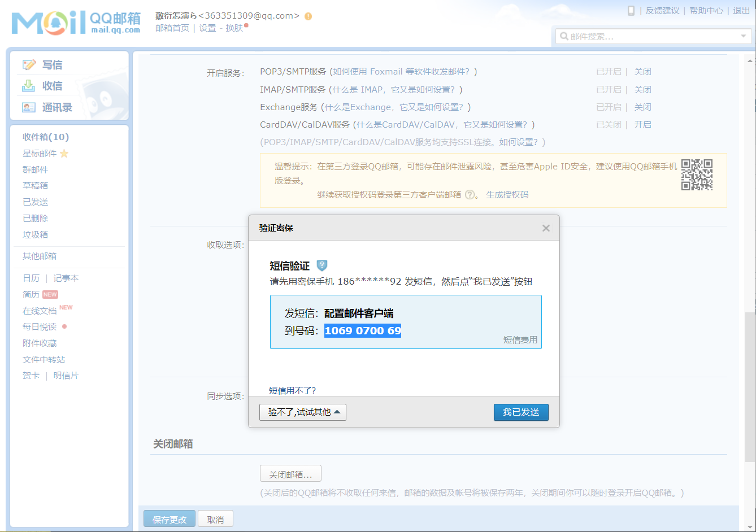Click 退出 to log out
The image size is (756, 532).
pyautogui.click(x=741, y=11)
